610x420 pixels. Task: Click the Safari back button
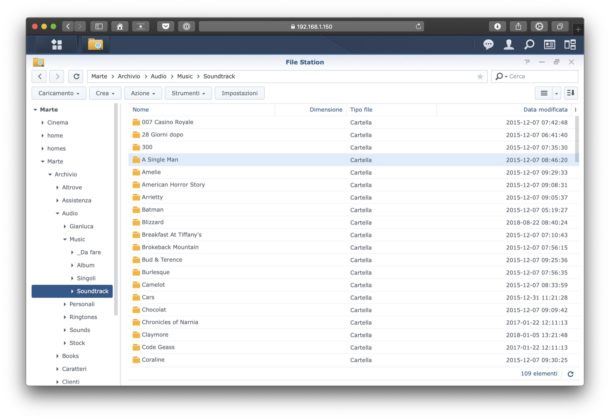pos(68,26)
